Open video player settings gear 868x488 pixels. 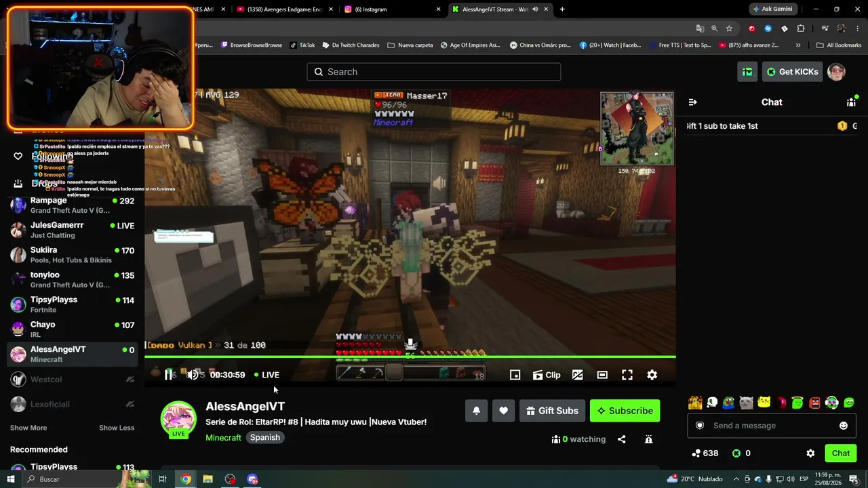(x=652, y=375)
